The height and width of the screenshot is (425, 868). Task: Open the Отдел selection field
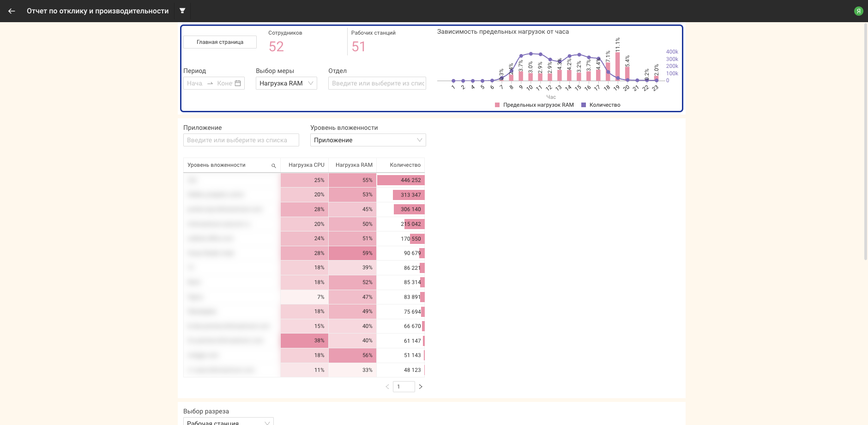377,83
